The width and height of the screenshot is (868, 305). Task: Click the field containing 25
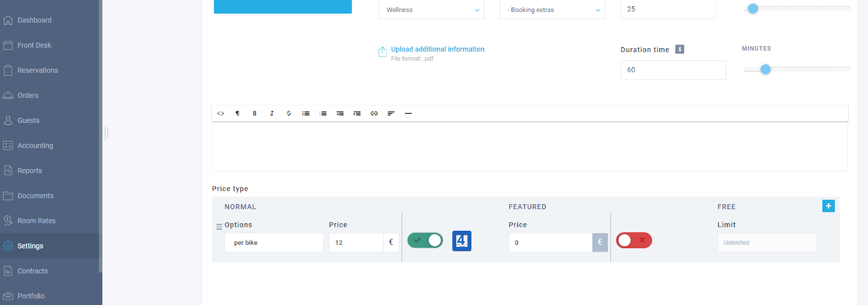[668, 9]
